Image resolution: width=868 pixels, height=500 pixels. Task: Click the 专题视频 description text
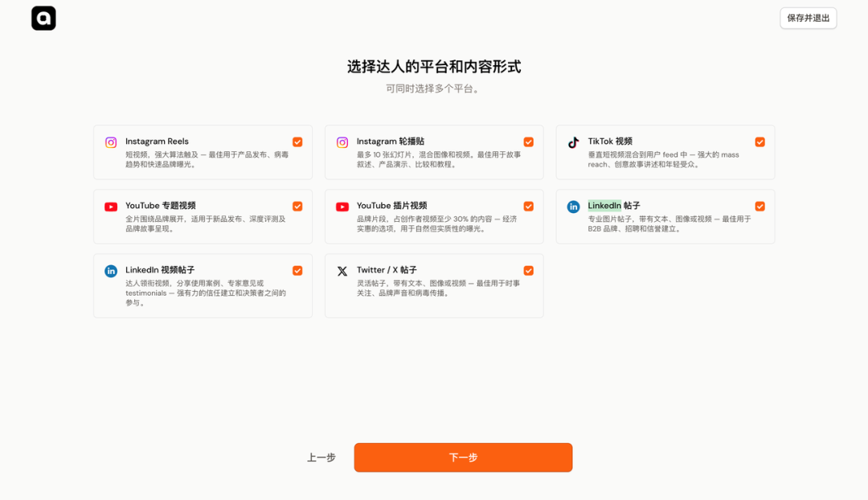pos(206,223)
